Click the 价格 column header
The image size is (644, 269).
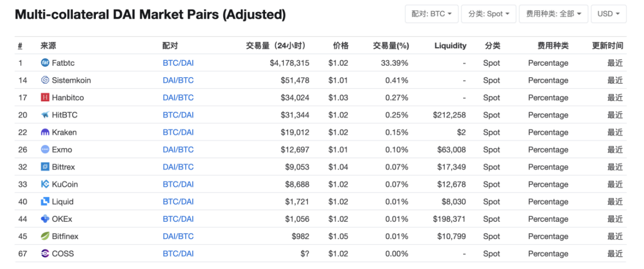click(341, 45)
